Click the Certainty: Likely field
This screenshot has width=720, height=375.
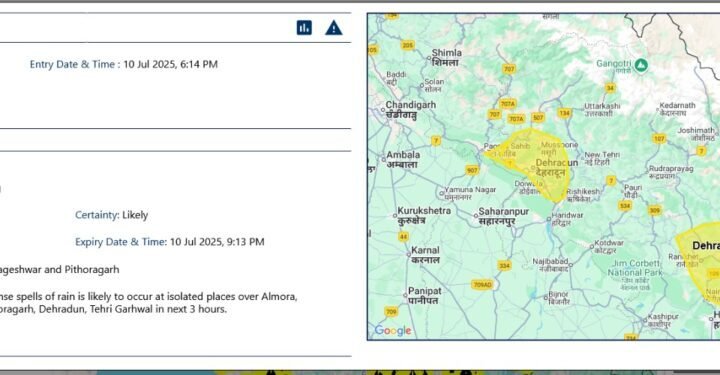[112, 215]
